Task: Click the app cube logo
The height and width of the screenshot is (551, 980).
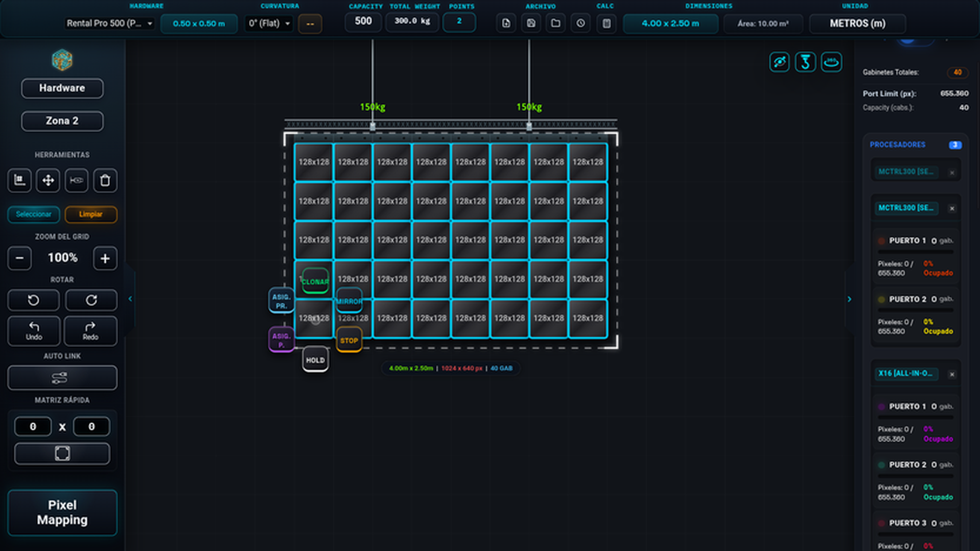Action: [x=62, y=60]
